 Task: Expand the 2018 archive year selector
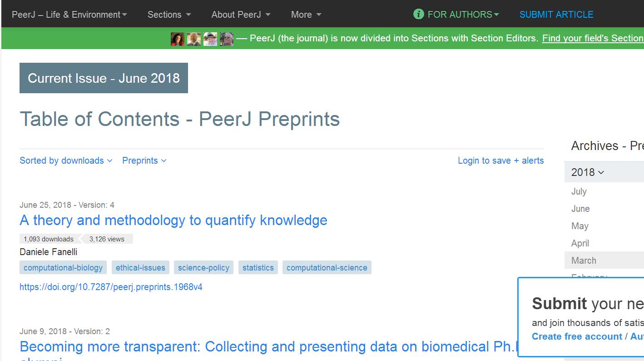(588, 172)
